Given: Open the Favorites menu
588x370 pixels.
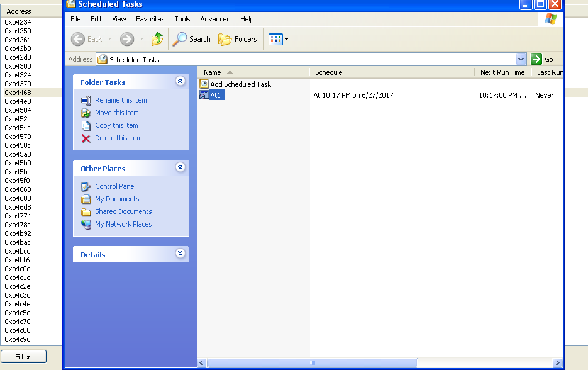Looking at the screenshot, I should (x=150, y=19).
